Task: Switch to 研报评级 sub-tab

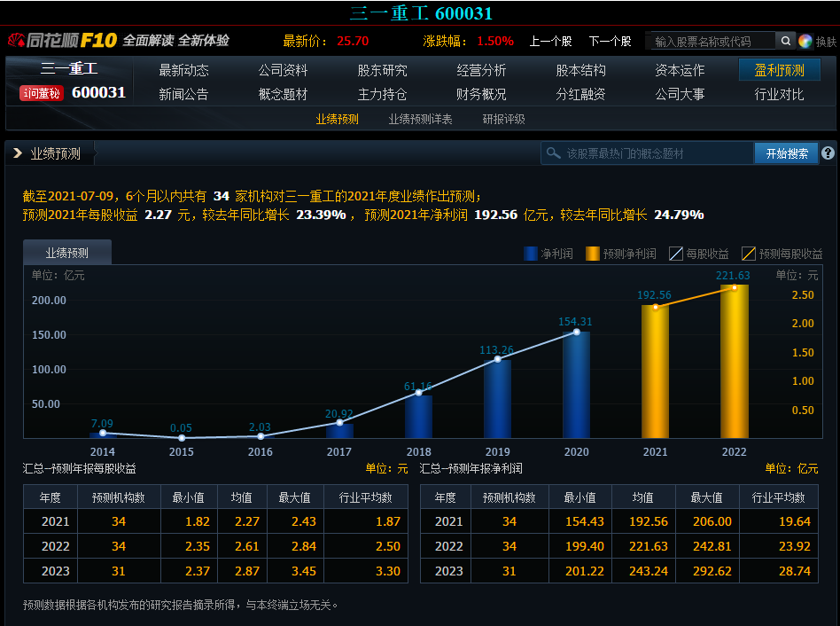Action: coord(503,119)
